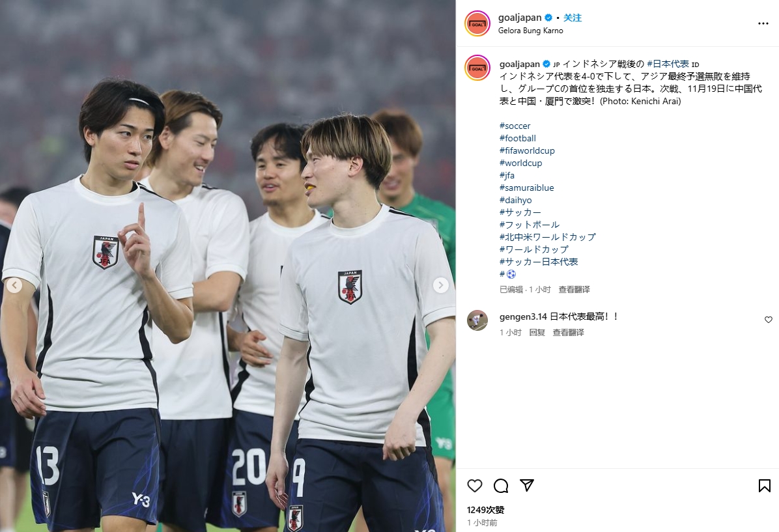Reply to gengen3.14 comment via 回复

click(x=537, y=332)
